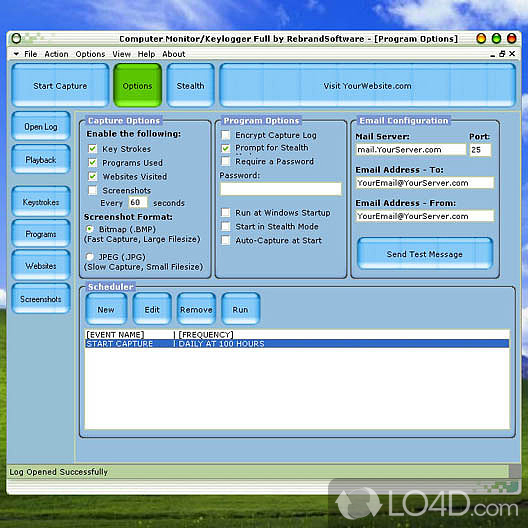
Task: Click the Port field showing 25
Action: point(481,150)
